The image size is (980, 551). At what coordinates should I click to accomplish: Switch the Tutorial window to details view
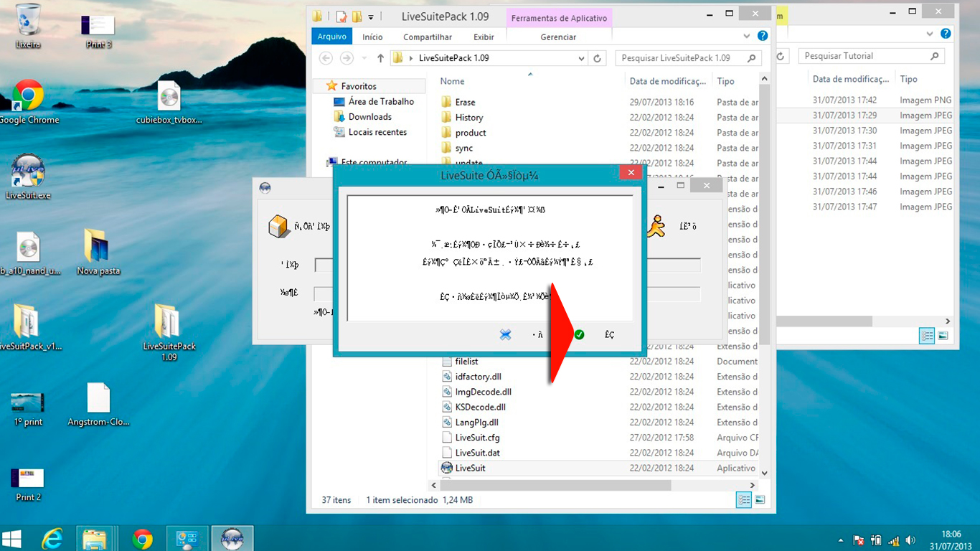pyautogui.click(x=927, y=335)
